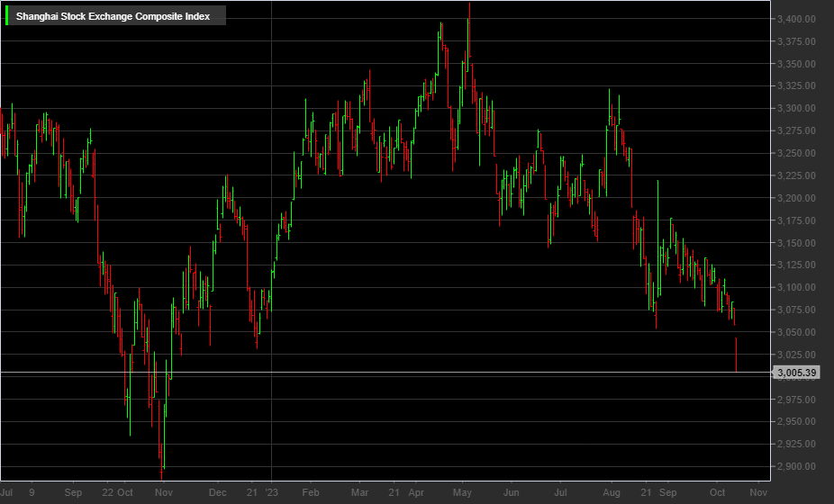This screenshot has width=834, height=504.
Task: Click the 3,175.00 price axis label
Action: coord(796,220)
